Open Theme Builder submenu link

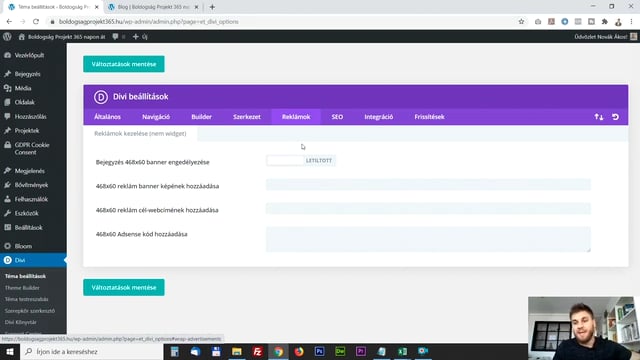pos(22,288)
